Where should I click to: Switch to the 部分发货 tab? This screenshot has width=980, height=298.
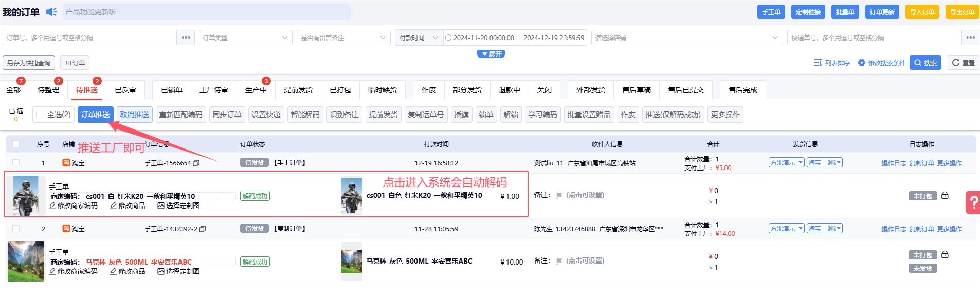(x=467, y=90)
